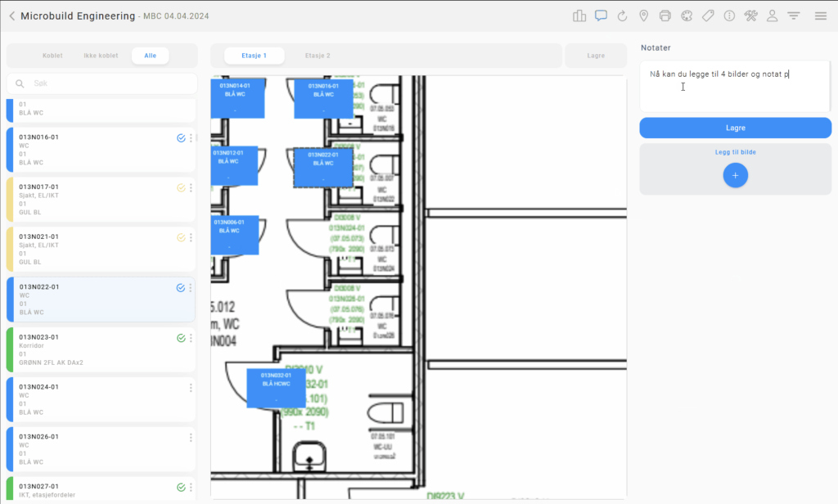Open the three-dot menu for 013N023-01

point(191,338)
